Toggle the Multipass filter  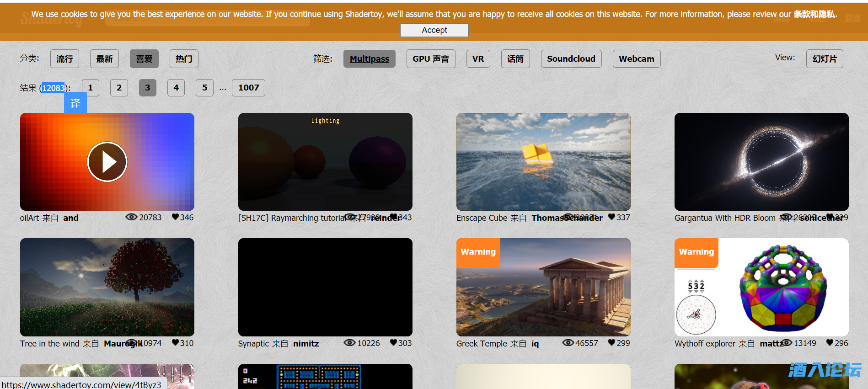[x=369, y=59]
